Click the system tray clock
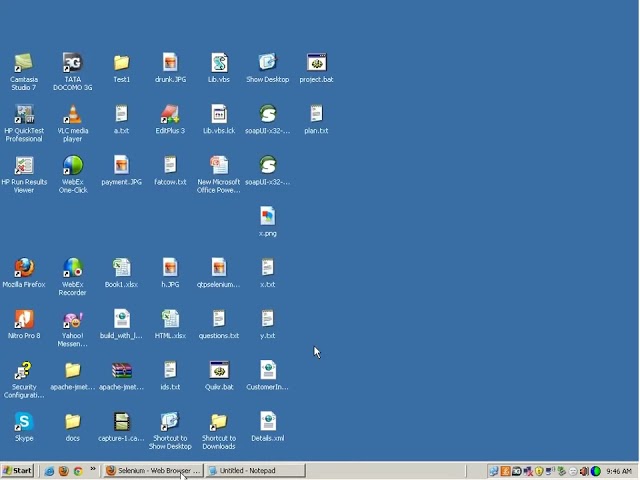This screenshot has height=480, width=640. point(618,471)
